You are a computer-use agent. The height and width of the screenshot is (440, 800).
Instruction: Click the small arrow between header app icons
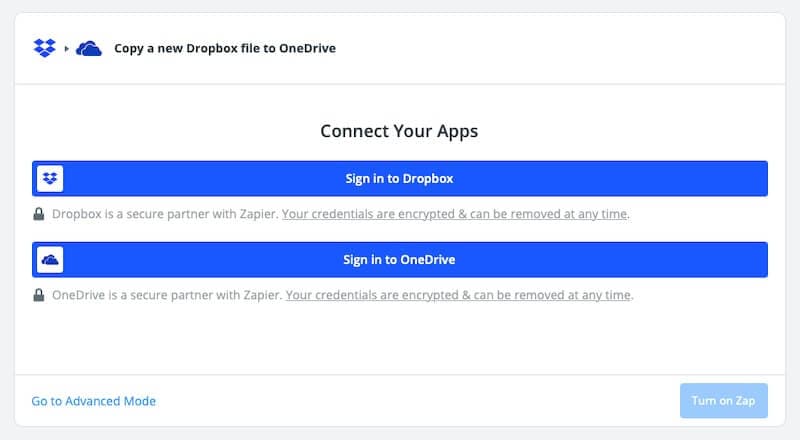[x=67, y=48]
